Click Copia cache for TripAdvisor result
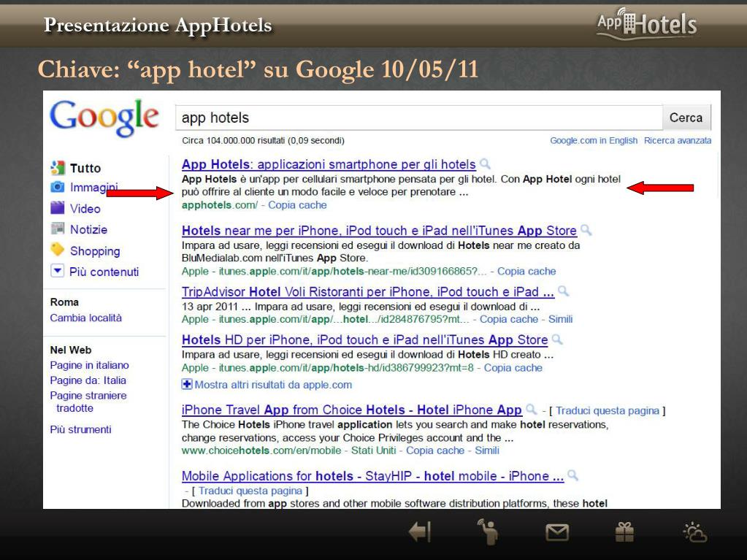This screenshot has width=747, height=560. point(509,319)
